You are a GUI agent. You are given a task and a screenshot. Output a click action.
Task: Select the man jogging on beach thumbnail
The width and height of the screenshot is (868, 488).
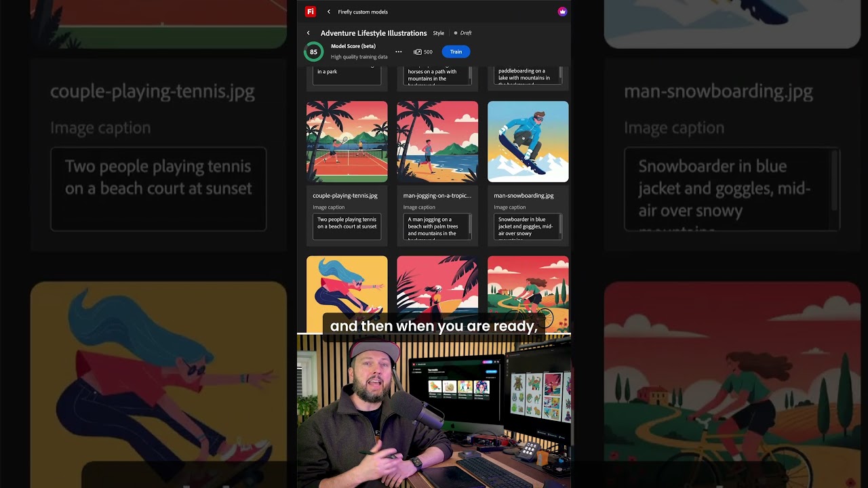[437, 142]
